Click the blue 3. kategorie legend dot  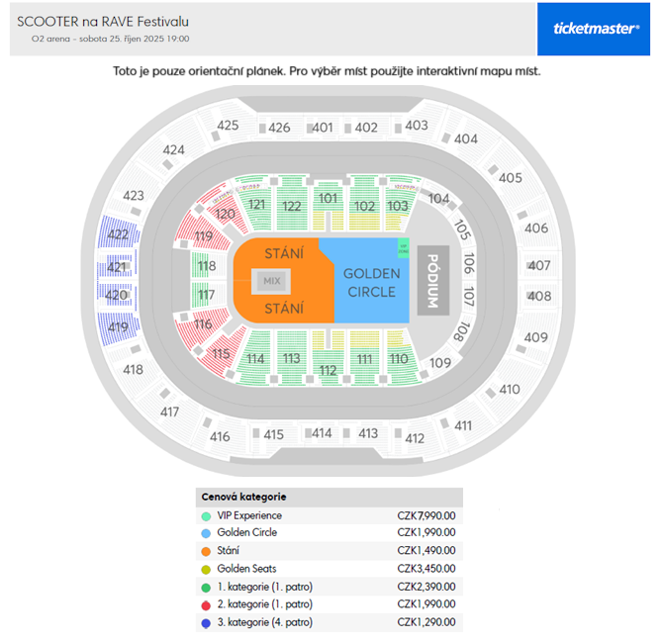[x=207, y=623]
